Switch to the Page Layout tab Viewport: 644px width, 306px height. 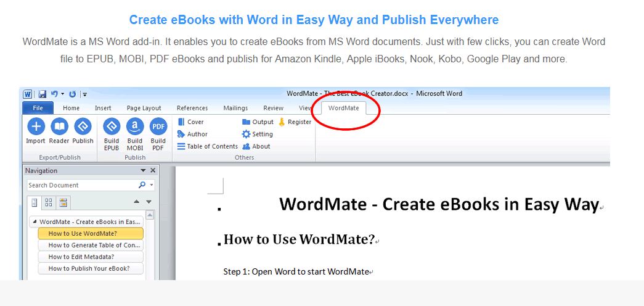click(x=144, y=108)
